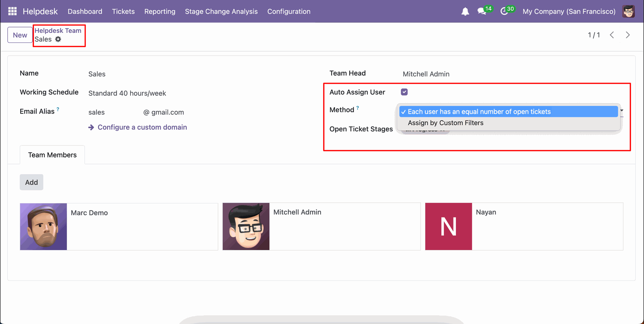Switch to the Team Members tab
The image size is (644, 324).
52,155
